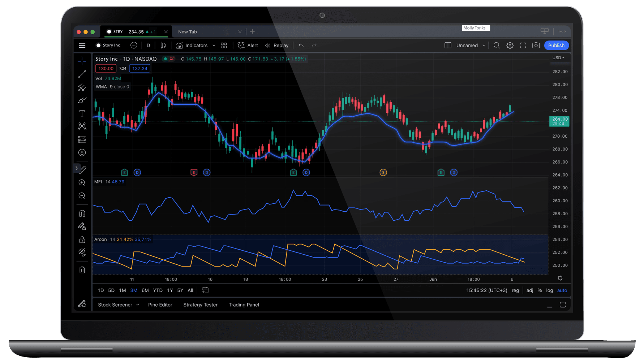Image resolution: width=644 pixels, height=363 pixels.
Task: Select the ruler measure tool
Action: 83,169
